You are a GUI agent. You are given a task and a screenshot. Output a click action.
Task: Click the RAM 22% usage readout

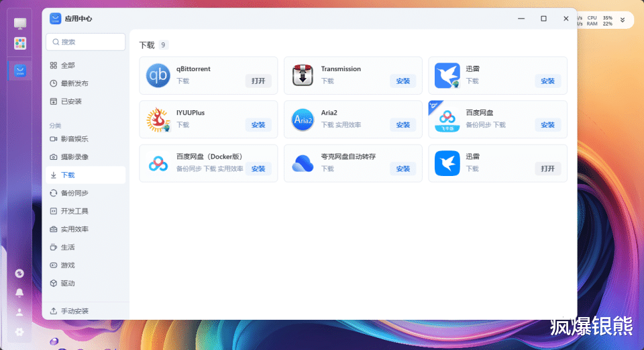(x=600, y=24)
